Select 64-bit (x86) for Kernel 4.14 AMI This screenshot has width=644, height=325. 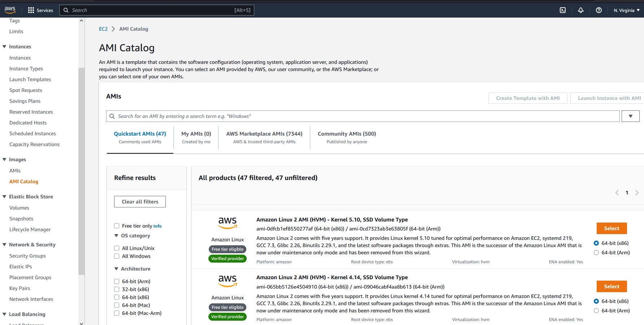point(596,301)
